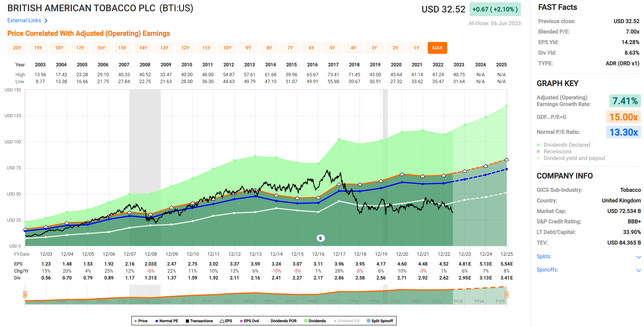Click the Spinoffs chevron icon

[x=638, y=270]
